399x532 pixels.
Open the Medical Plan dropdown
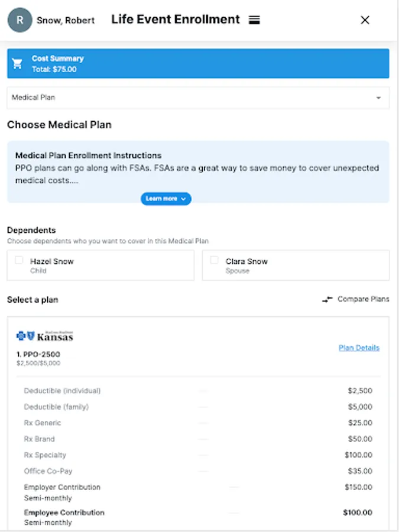(x=198, y=98)
